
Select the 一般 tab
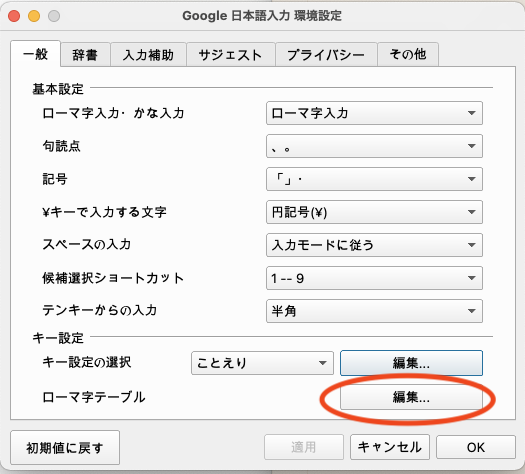tap(35, 54)
